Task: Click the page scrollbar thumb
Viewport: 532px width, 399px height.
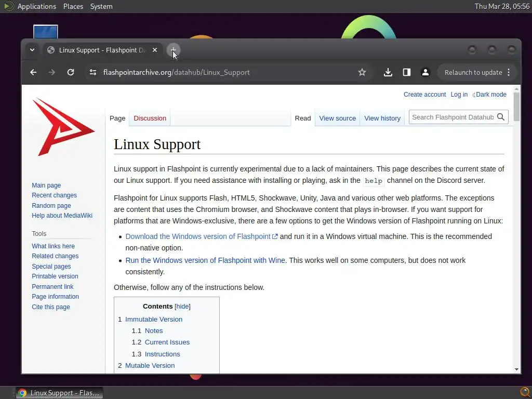Action: (516, 106)
